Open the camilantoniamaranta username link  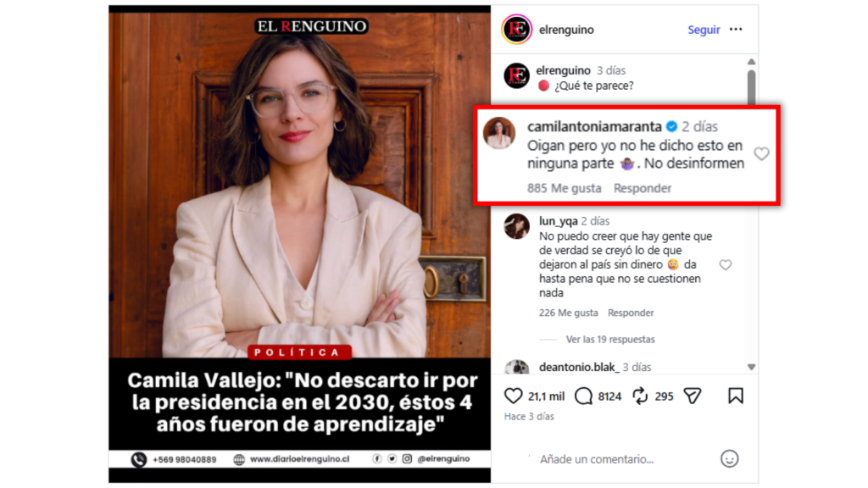point(594,127)
